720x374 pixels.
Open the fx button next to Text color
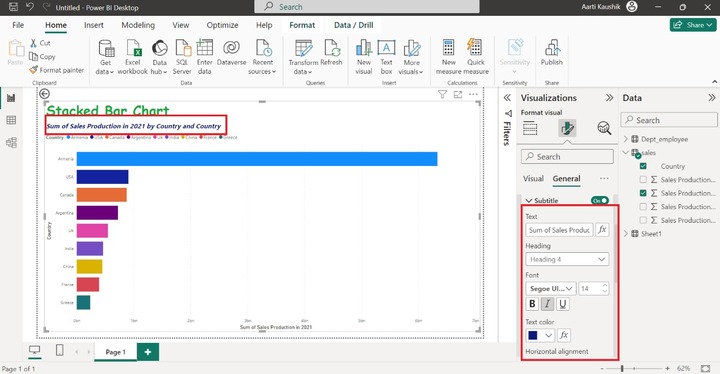(x=564, y=335)
